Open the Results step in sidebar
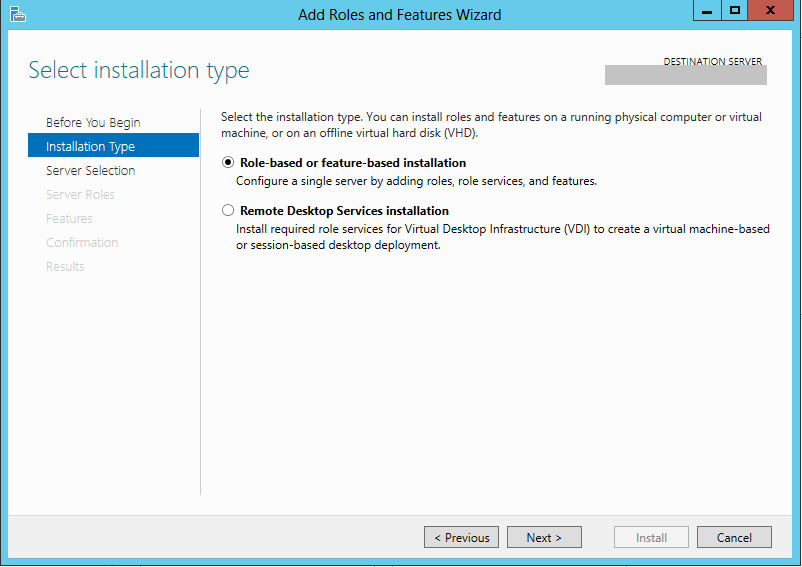This screenshot has width=802, height=567. (x=65, y=267)
